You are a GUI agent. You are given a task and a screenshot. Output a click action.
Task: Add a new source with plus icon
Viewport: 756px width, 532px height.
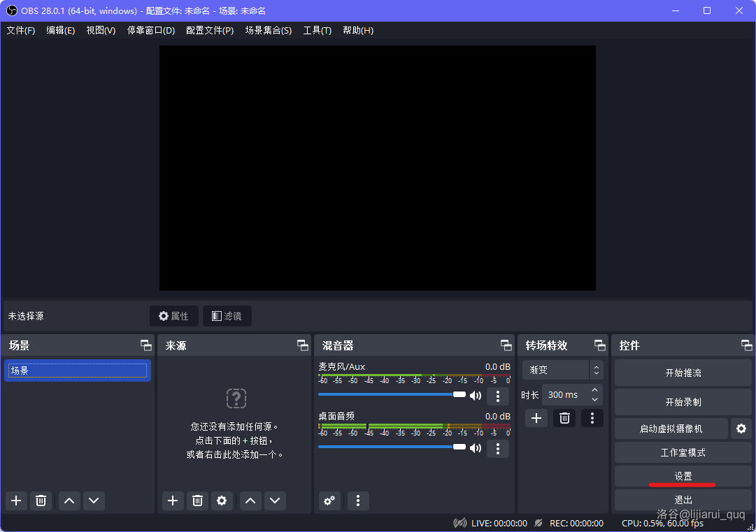[173, 501]
